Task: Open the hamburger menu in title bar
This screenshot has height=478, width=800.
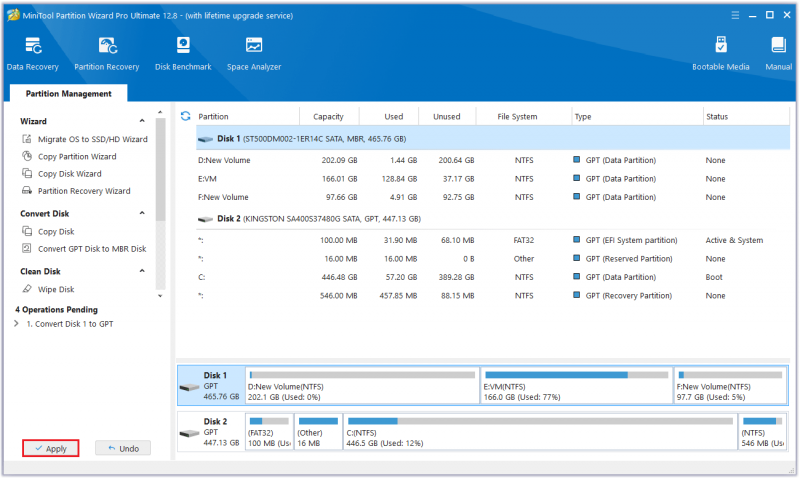Action: (x=735, y=15)
